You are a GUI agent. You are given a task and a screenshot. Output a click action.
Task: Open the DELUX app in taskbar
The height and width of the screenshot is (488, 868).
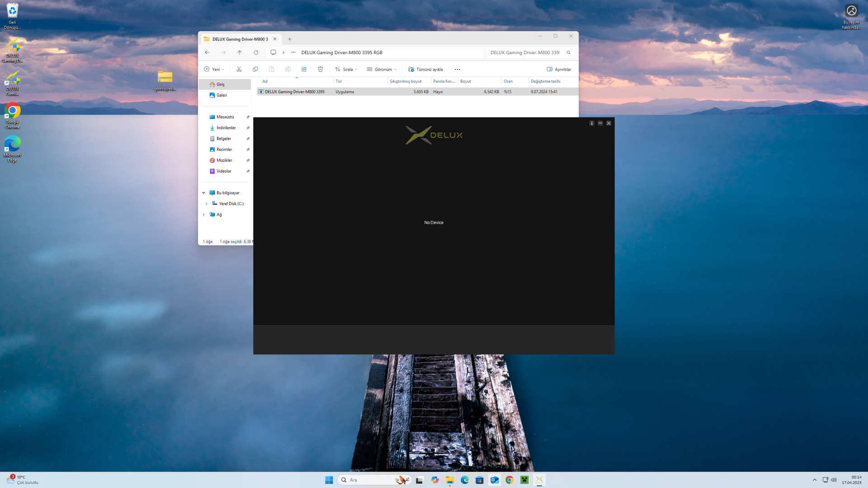(x=539, y=480)
